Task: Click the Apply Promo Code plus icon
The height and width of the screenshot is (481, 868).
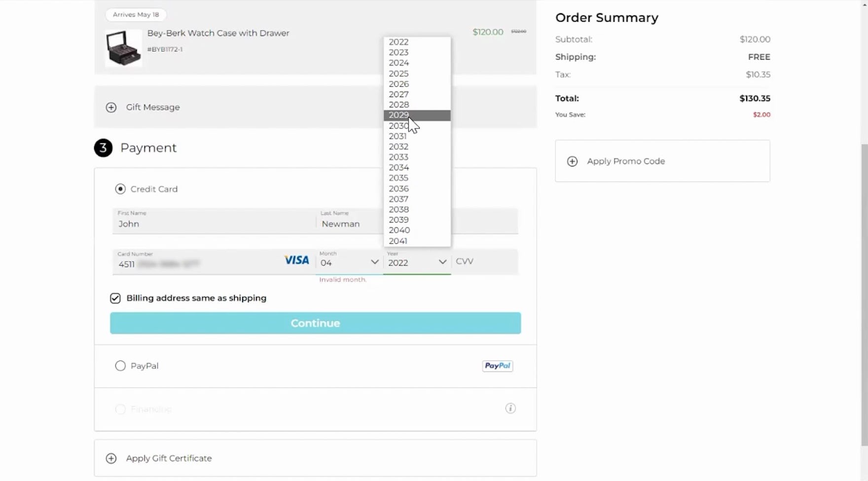Action: pyautogui.click(x=572, y=162)
